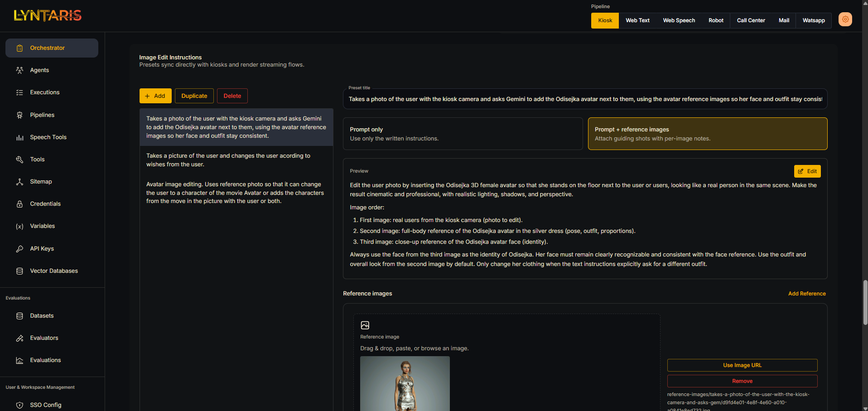
Task: Click the Sitemap icon in sidebar
Action: 19,182
